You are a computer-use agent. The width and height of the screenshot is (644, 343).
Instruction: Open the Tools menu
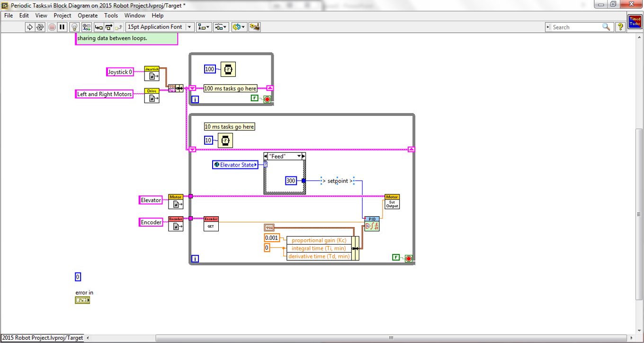pos(111,16)
